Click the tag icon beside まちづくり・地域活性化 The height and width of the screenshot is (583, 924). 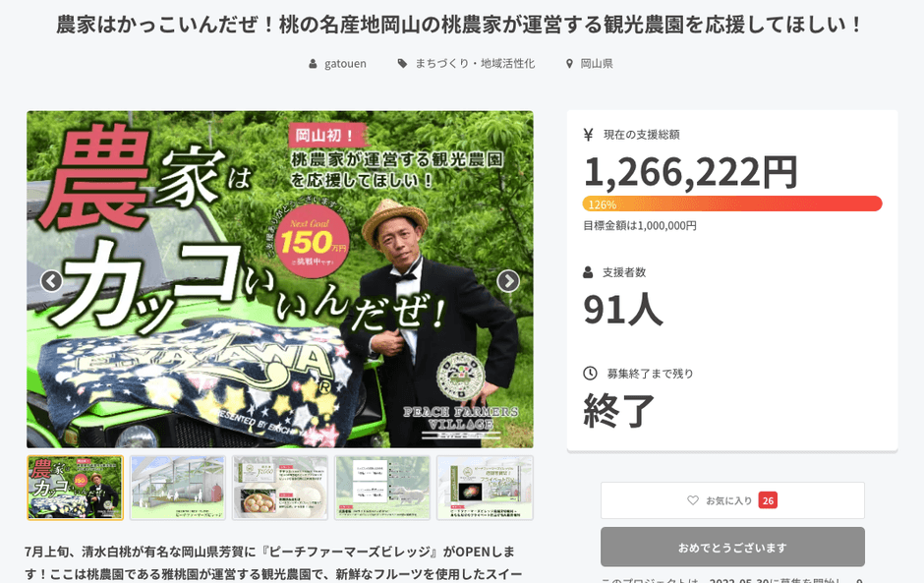coord(402,64)
